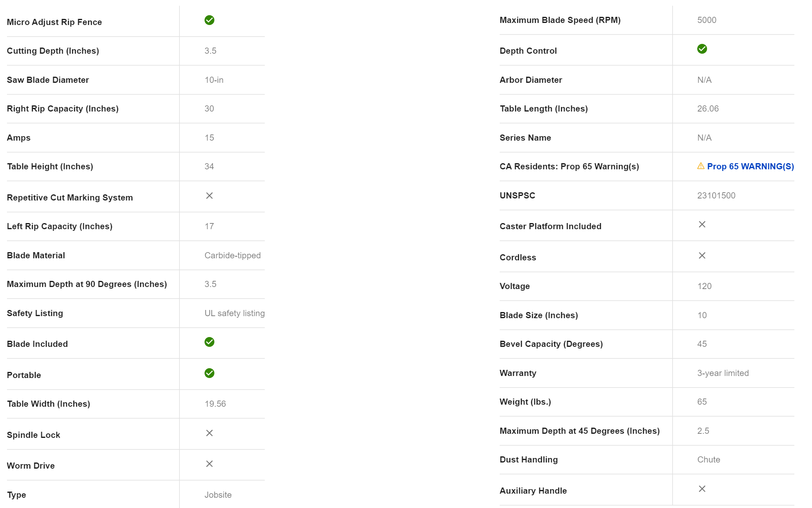
Task: Click the Maximum Blade Speed (RPM) label
Action: pos(560,20)
